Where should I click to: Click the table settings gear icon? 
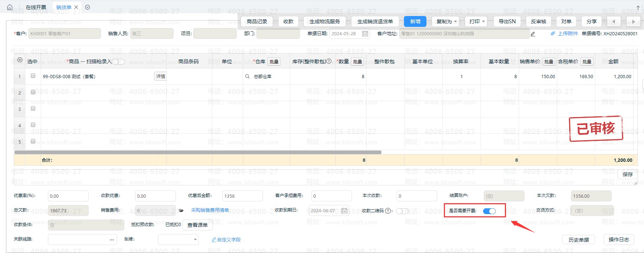point(20,60)
